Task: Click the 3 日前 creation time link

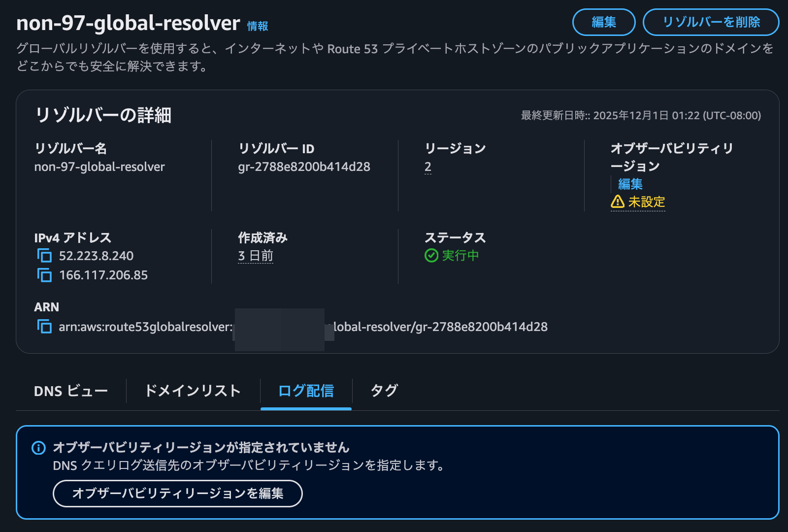Action: (x=255, y=256)
